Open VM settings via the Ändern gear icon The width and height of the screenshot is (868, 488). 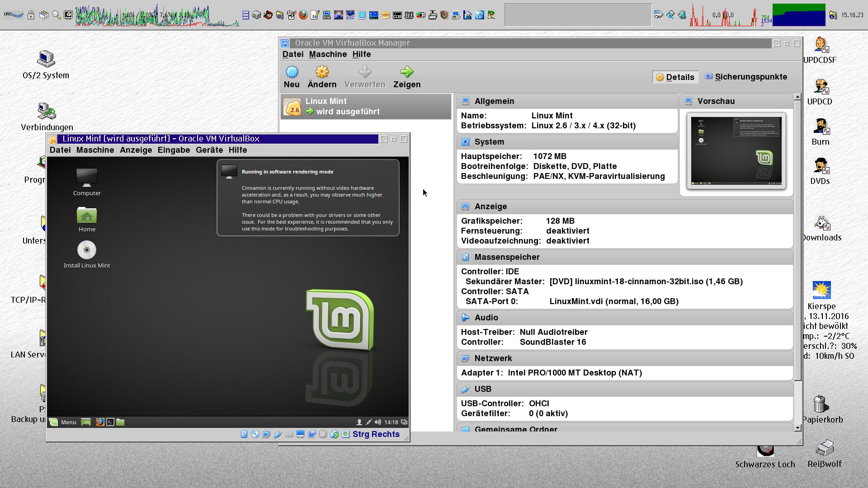click(322, 72)
